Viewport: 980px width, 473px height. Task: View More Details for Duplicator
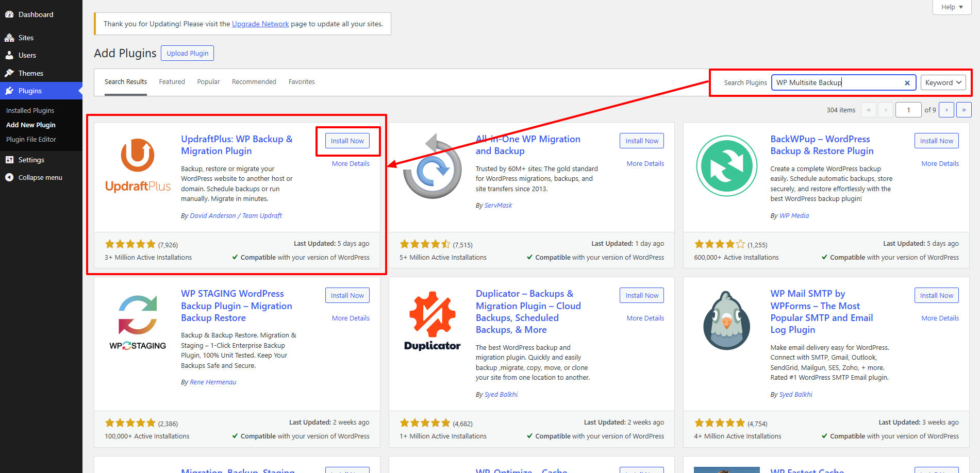[645, 318]
